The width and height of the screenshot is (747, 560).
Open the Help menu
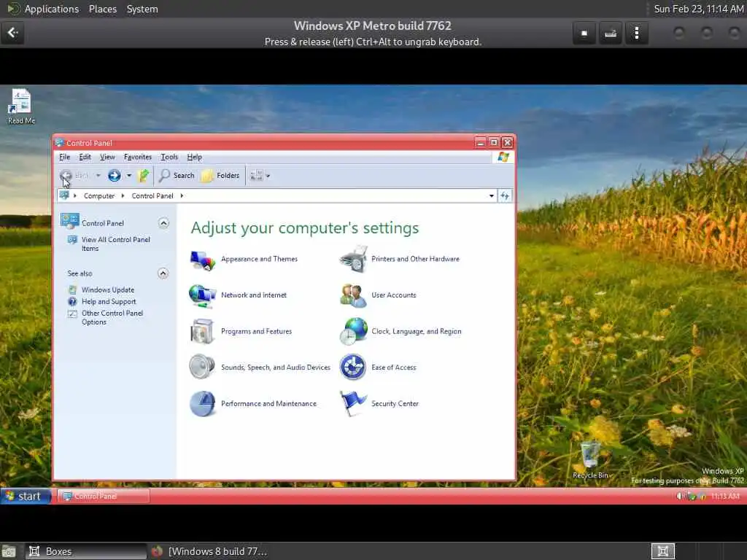tap(194, 157)
